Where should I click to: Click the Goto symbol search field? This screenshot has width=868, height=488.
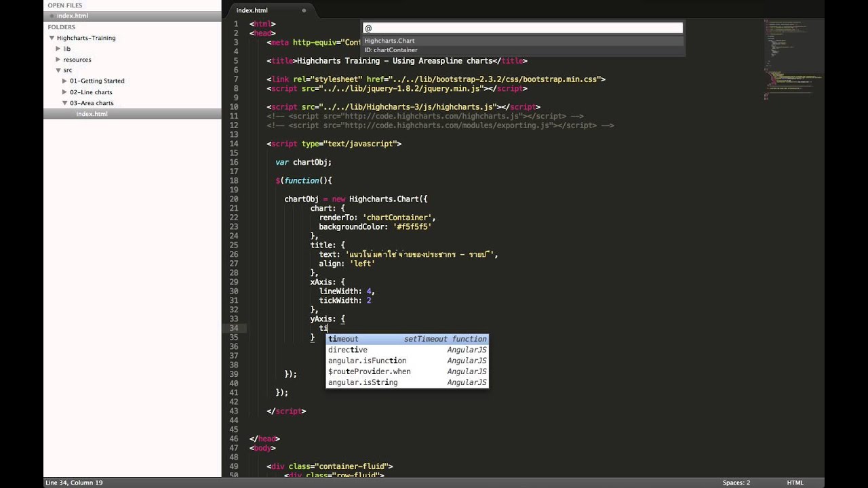pos(523,28)
